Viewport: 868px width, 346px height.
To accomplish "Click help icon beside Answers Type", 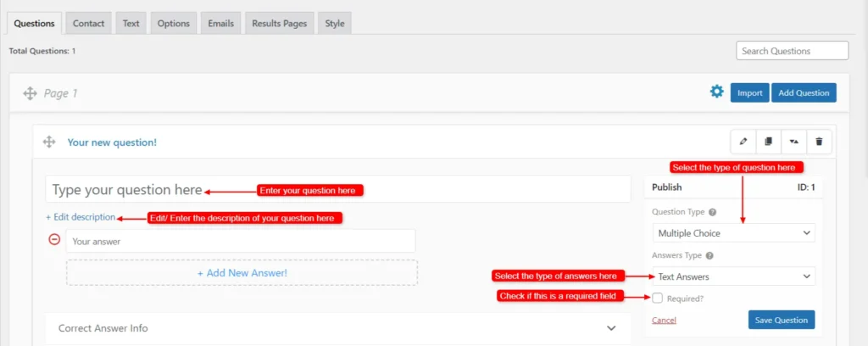I will coord(709,255).
